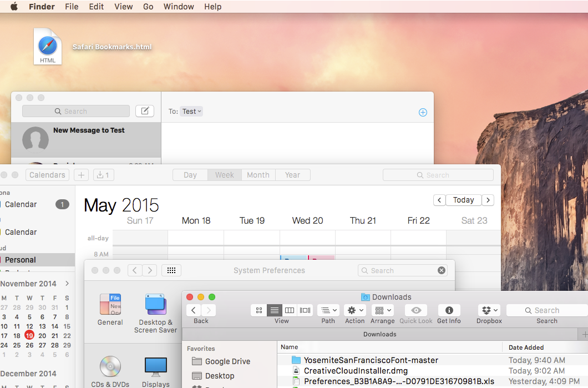
Task: Select day 26 in November mini calendar
Action: click(x=29, y=345)
